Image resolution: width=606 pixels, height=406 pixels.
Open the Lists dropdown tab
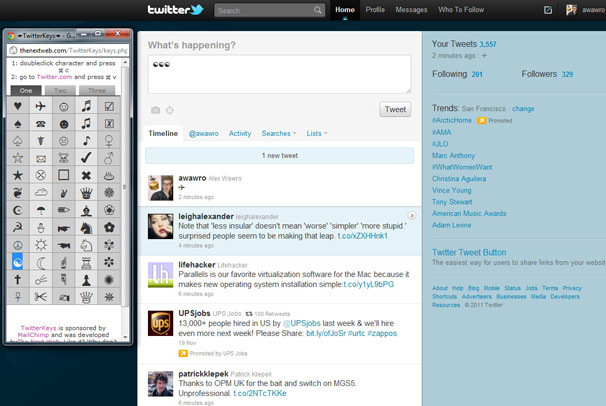pyautogui.click(x=317, y=133)
